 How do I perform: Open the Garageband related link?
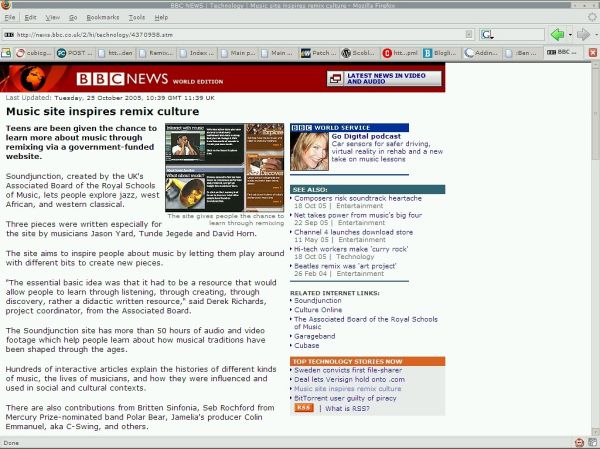tap(315, 336)
